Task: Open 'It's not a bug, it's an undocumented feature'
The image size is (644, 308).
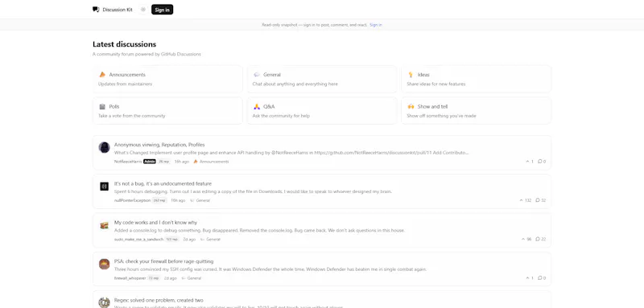Action: click(163, 183)
